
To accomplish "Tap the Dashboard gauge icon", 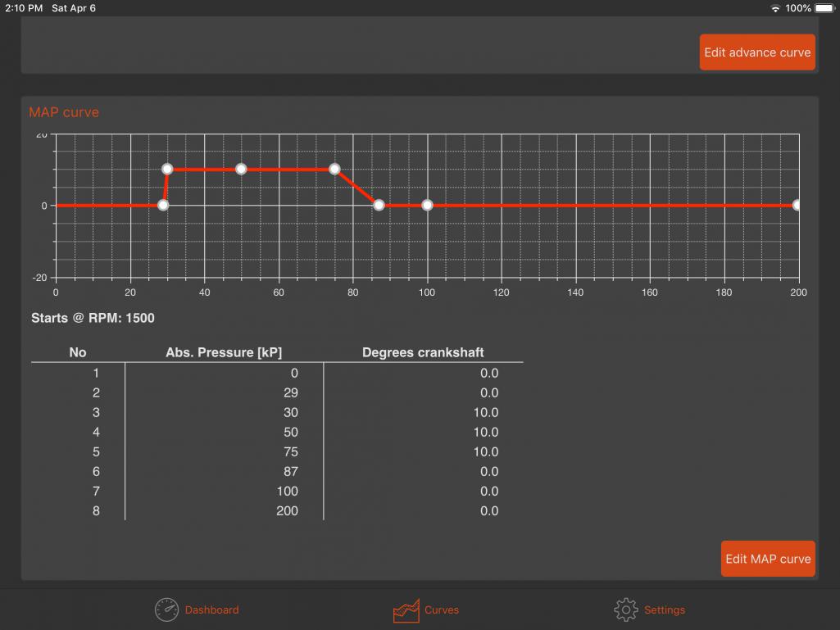I will click(x=166, y=610).
